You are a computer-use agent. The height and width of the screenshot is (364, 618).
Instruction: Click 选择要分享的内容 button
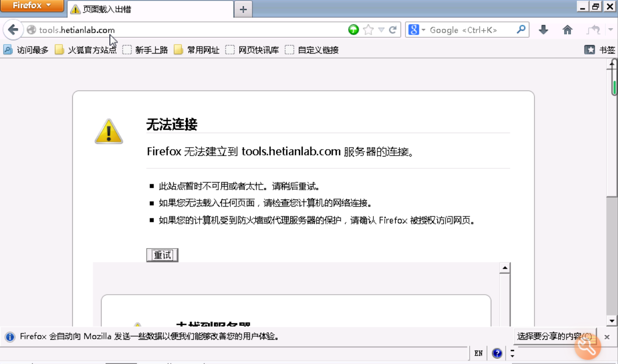click(x=555, y=336)
